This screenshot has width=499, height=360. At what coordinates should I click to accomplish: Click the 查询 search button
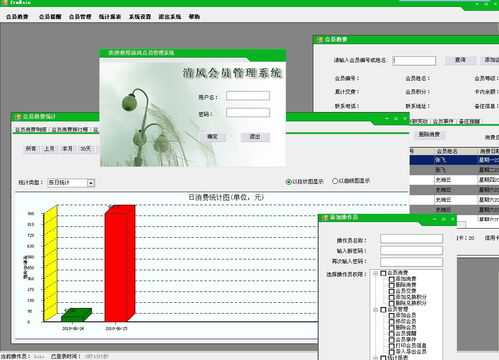click(x=460, y=60)
